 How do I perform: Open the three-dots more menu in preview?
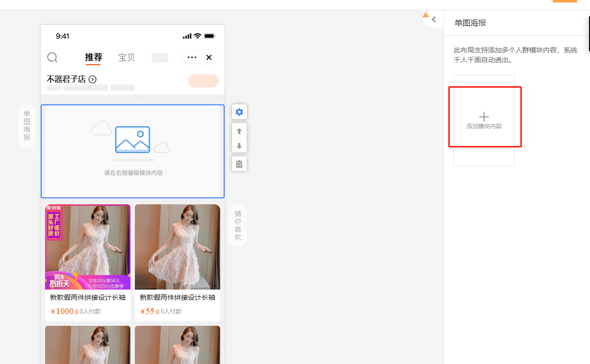[192, 57]
